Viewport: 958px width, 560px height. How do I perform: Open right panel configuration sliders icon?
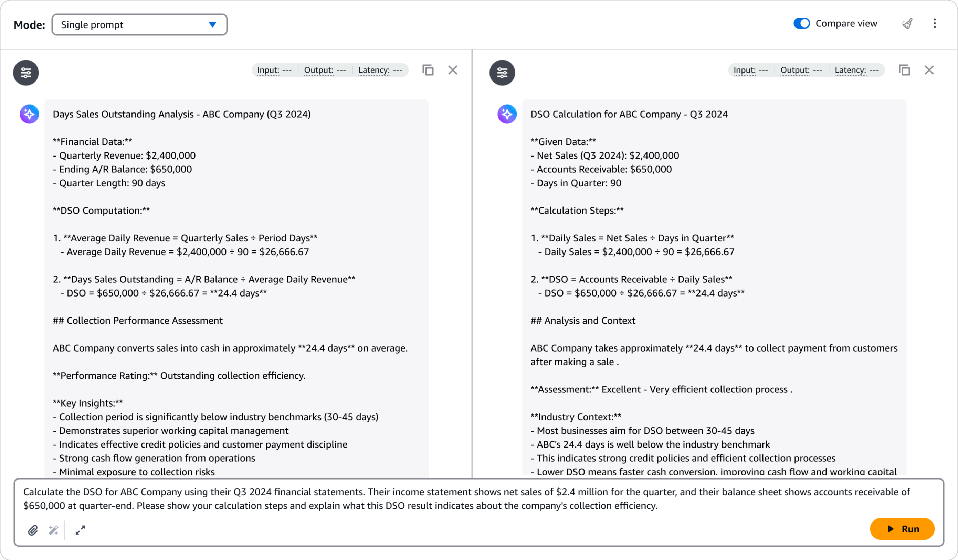pyautogui.click(x=502, y=73)
